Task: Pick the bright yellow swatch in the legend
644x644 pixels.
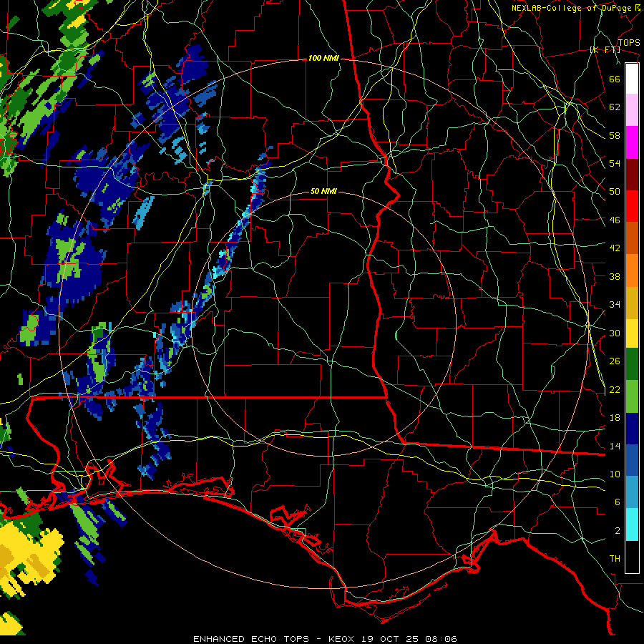Action: click(632, 333)
